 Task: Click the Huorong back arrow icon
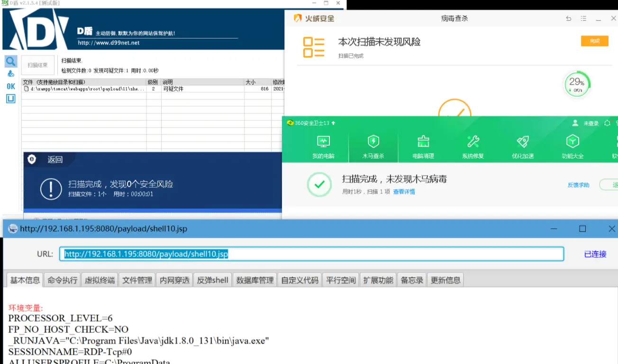[569, 19]
